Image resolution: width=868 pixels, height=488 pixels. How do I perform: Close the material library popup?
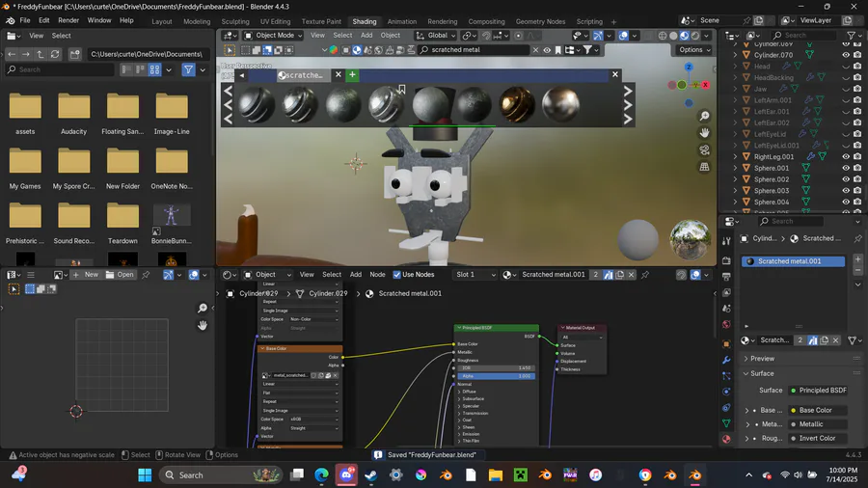pyautogui.click(x=614, y=74)
